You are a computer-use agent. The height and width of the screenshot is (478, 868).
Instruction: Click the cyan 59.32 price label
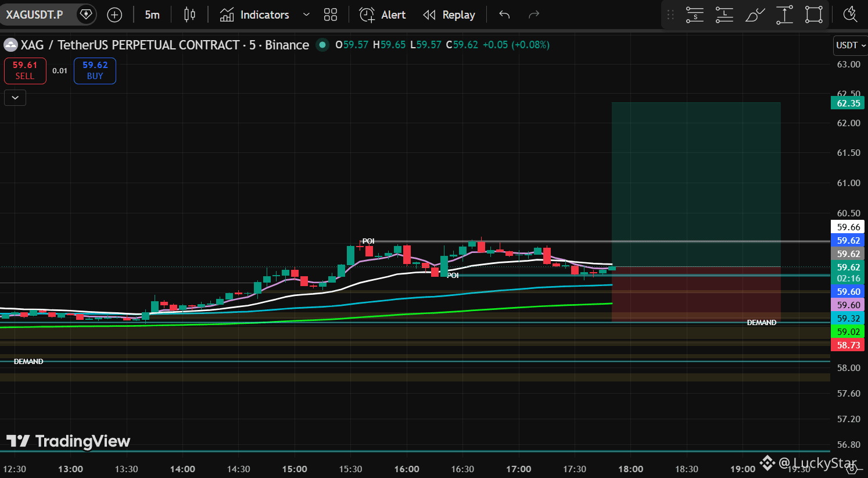(848, 319)
